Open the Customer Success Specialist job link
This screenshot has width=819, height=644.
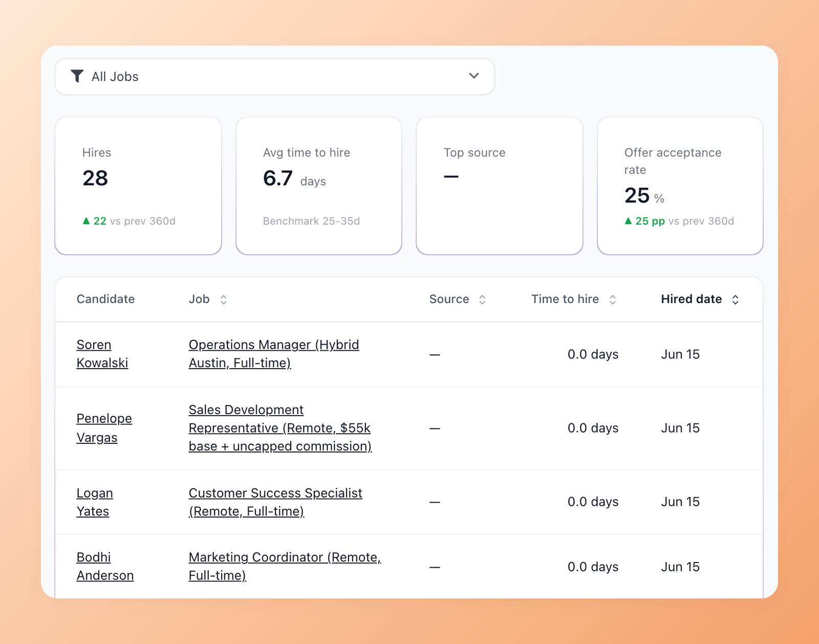275,502
